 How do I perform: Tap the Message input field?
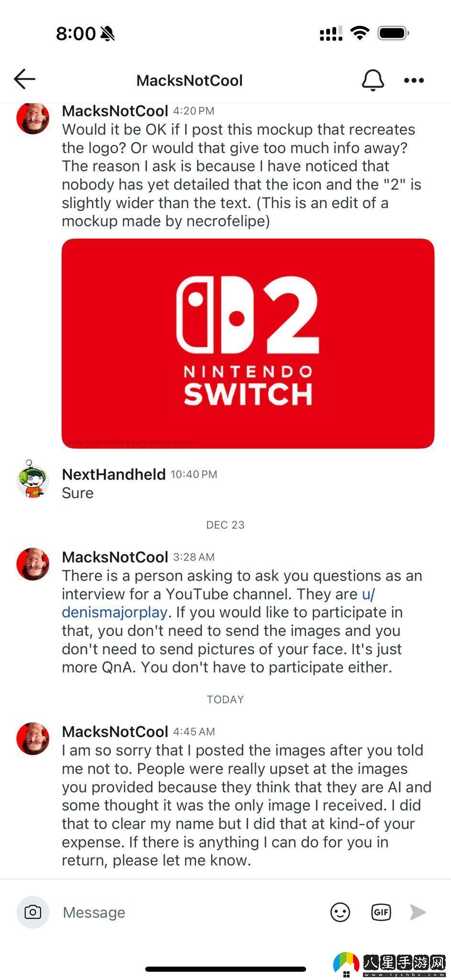[143, 912]
